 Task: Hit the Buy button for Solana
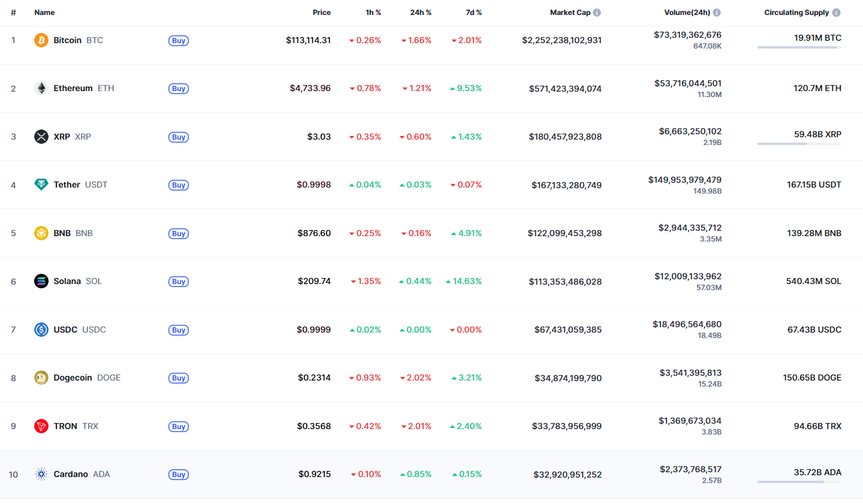pos(179,282)
